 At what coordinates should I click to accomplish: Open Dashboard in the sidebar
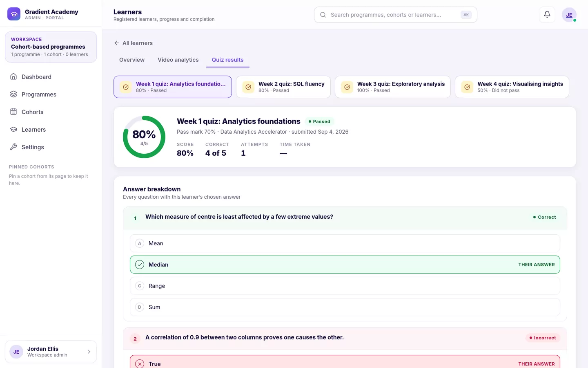pyautogui.click(x=51, y=76)
